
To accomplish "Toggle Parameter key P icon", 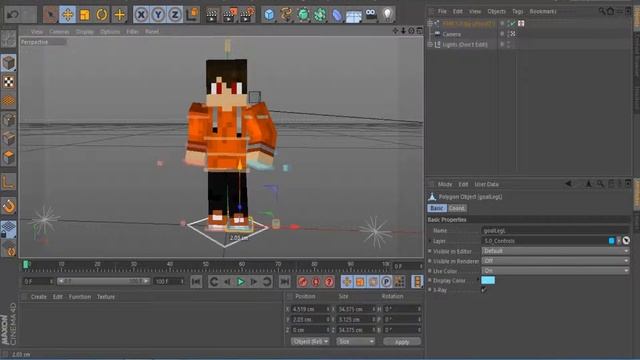I will click(386, 282).
